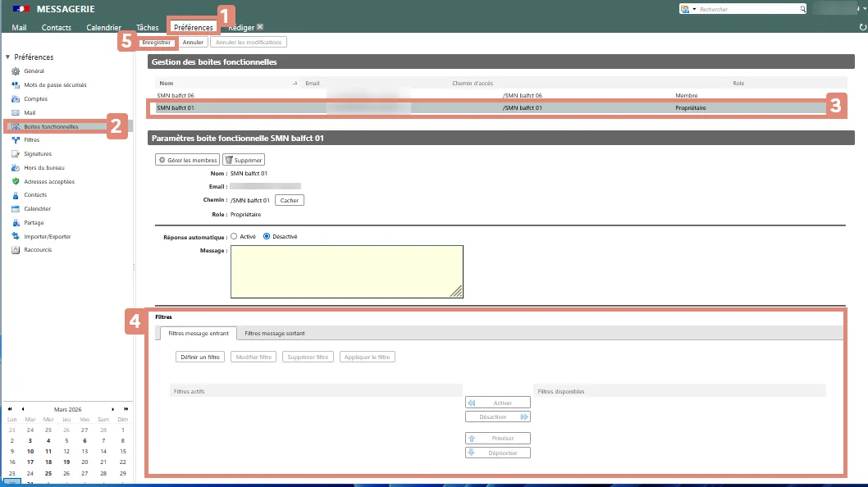The image size is (868, 487).
Task: Click the Chemin d'accès column header
Action: pyautogui.click(x=473, y=83)
